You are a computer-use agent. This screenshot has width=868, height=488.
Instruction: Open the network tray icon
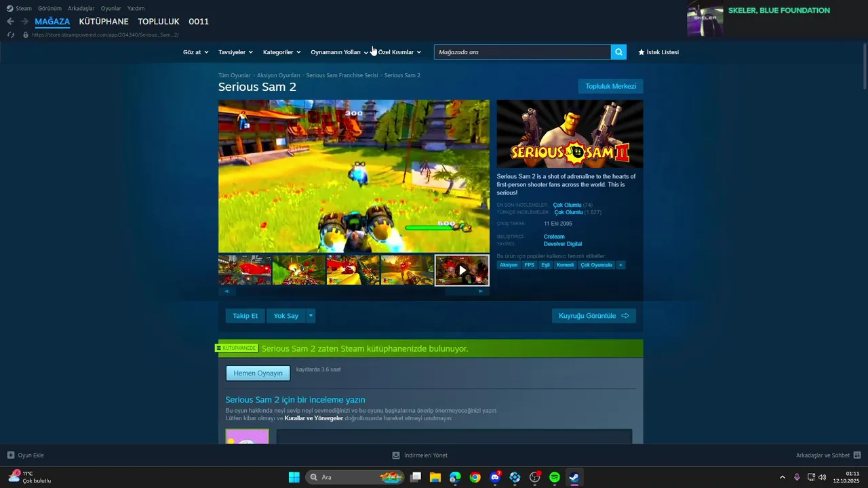coord(811,477)
